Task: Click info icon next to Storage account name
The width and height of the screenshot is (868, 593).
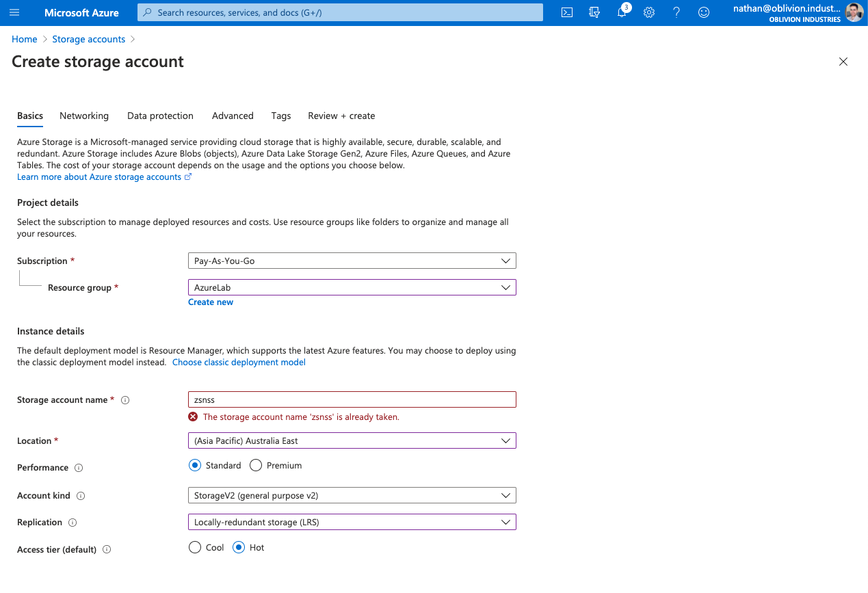Action: tap(125, 400)
